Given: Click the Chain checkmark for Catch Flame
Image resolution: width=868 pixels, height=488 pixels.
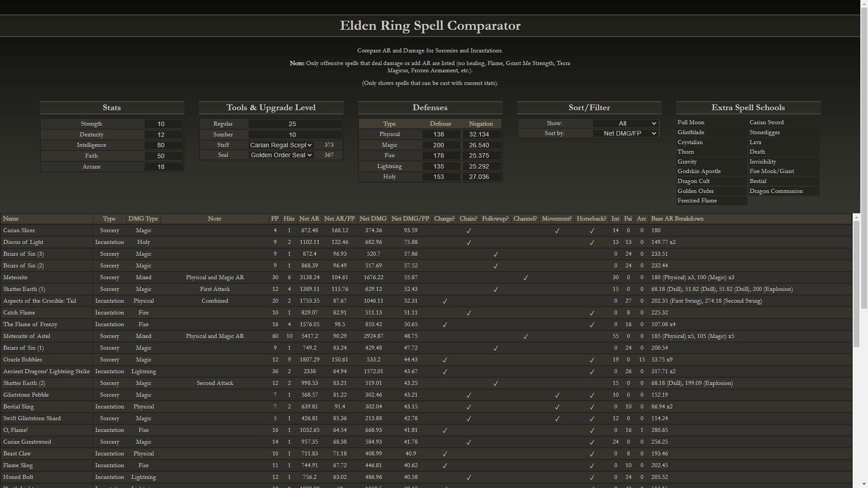Looking at the screenshot, I should (469, 313).
